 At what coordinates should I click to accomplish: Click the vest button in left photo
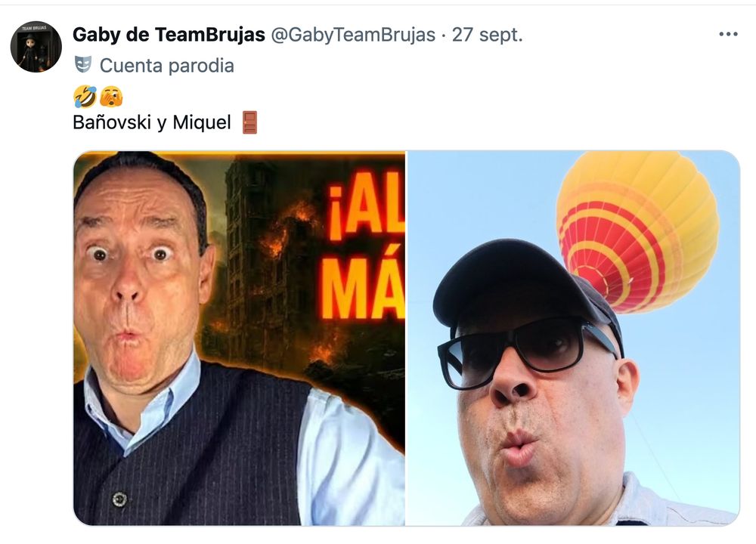[119, 499]
